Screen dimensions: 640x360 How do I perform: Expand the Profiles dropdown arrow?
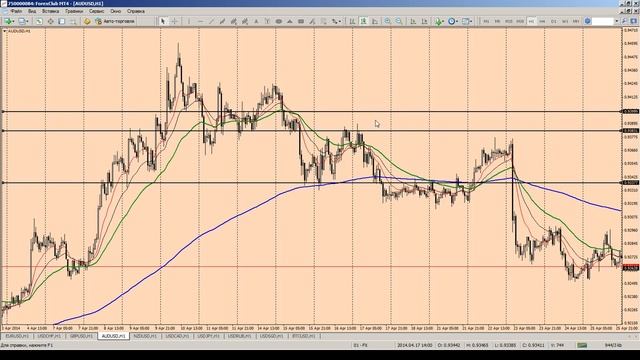click(x=27, y=21)
